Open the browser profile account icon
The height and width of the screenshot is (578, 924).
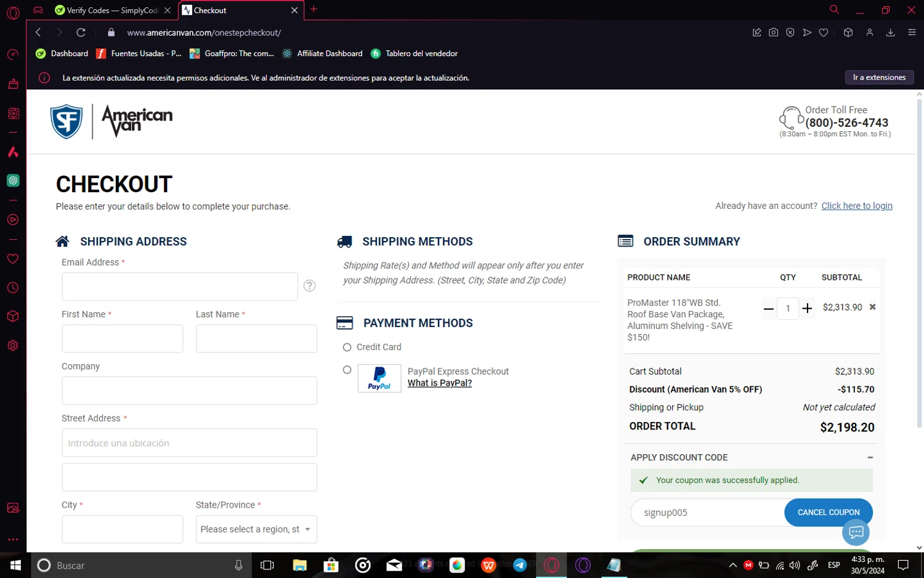point(870,33)
